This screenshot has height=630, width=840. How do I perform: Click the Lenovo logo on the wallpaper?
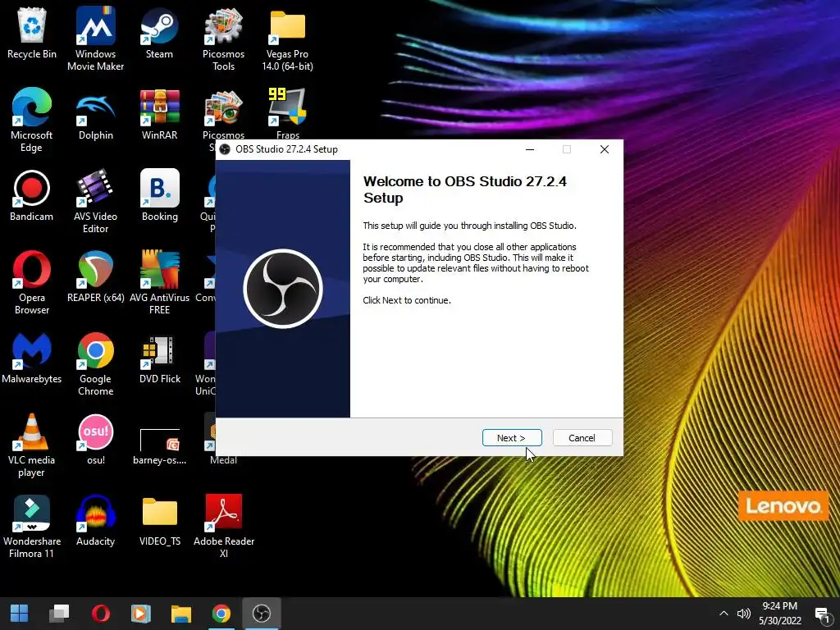783,505
